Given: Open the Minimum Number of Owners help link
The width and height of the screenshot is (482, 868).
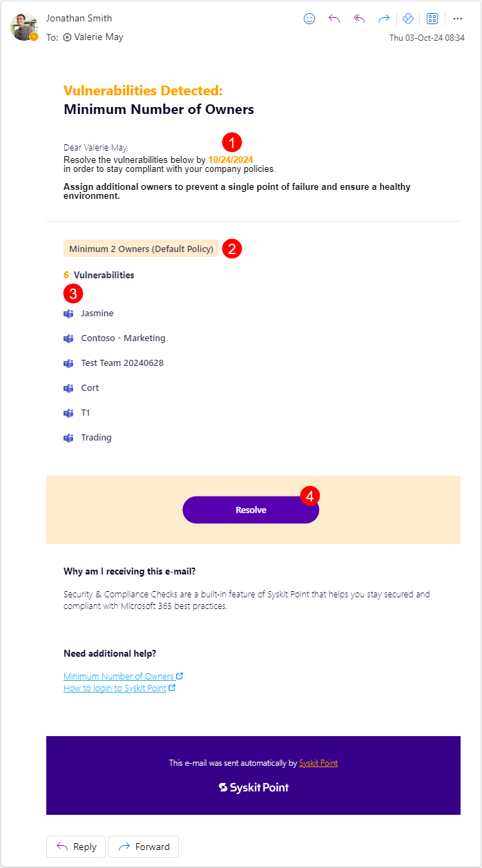Looking at the screenshot, I should pyautogui.click(x=119, y=675).
